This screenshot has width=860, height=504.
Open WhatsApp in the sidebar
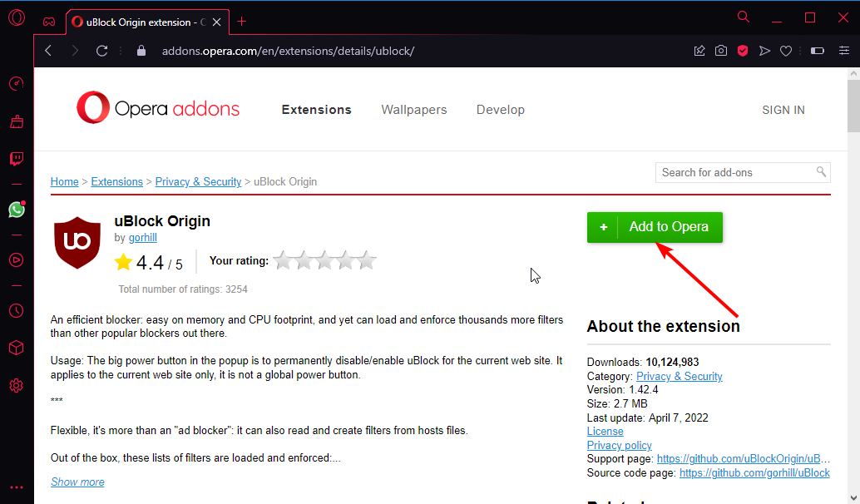click(x=17, y=210)
